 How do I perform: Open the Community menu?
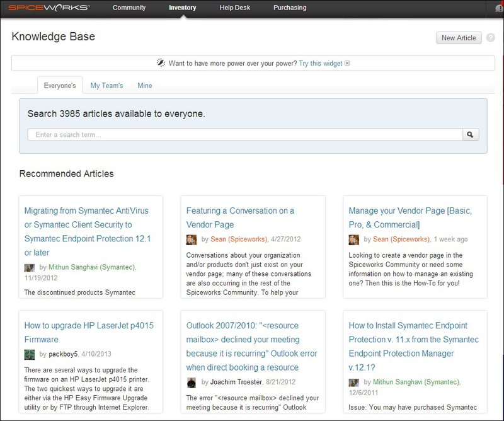click(129, 8)
